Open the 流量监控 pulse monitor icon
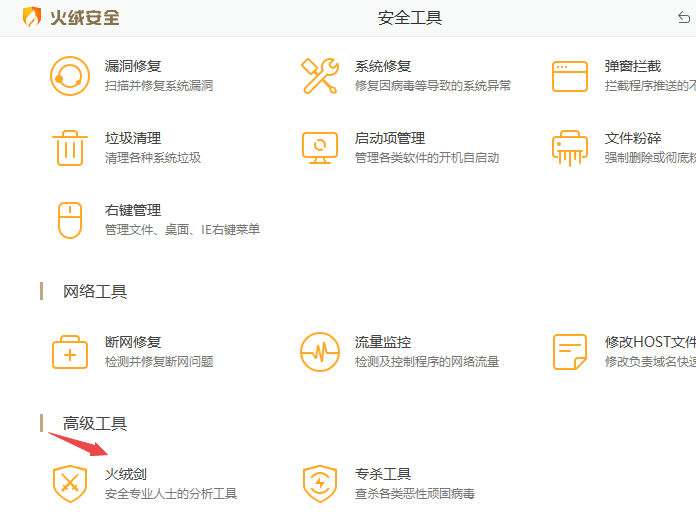Screen dimensions: 696x522 pyautogui.click(x=320, y=352)
